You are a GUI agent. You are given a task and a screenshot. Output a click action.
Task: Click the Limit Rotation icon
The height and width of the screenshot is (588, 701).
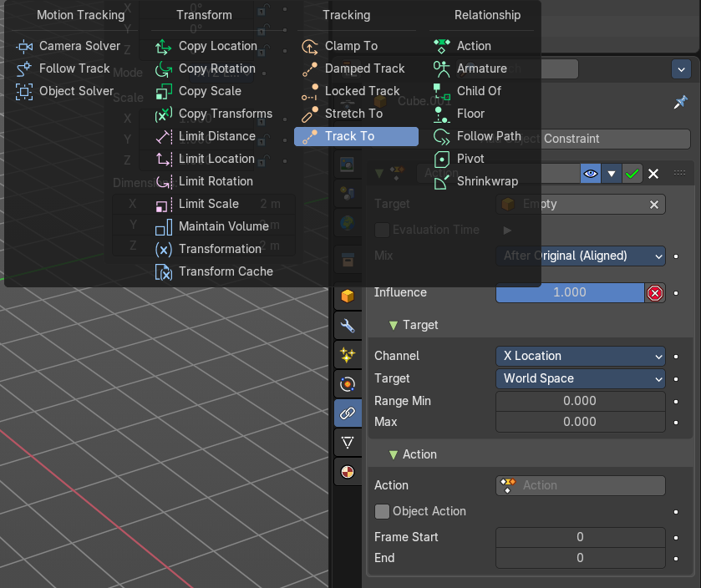[164, 182]
